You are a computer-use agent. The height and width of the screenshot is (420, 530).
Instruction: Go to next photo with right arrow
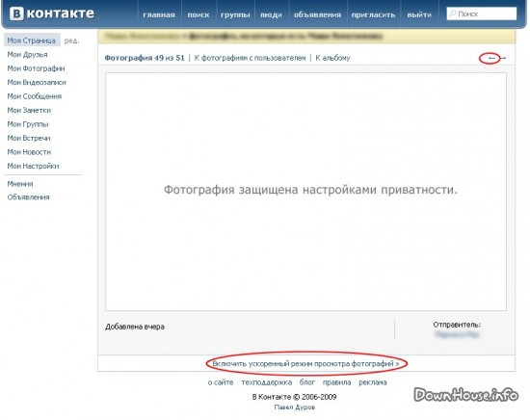point(503,58)
